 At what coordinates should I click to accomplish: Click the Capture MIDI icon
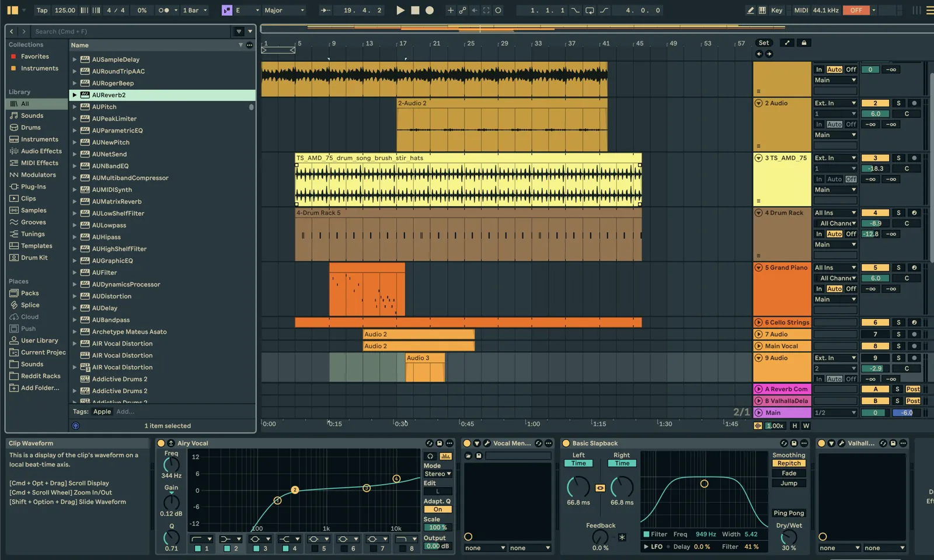(x=486, y=10)
